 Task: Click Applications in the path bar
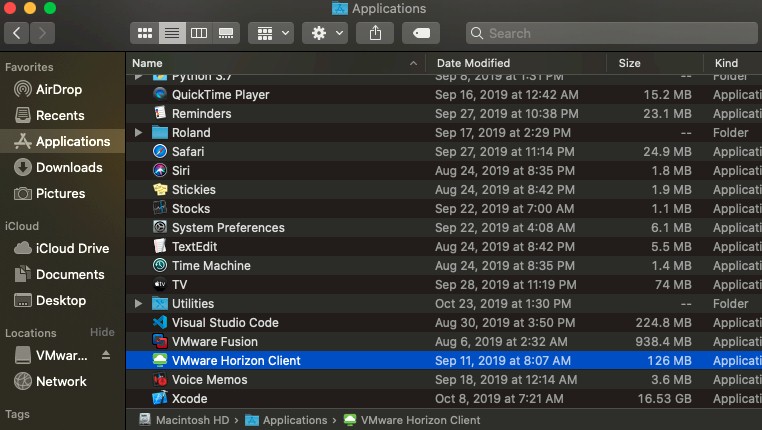[286, 420]
